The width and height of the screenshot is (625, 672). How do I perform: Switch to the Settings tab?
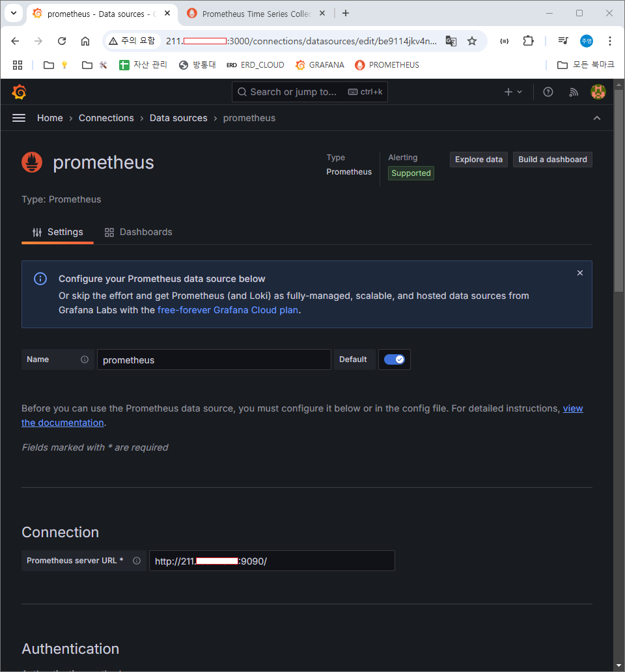click(x=57, y=232)
